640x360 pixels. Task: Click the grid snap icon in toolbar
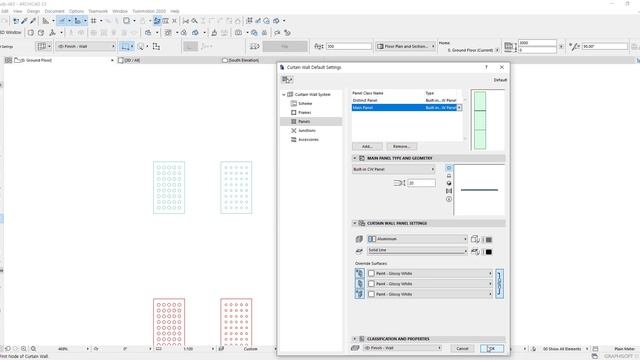click(x=94, y=21)
